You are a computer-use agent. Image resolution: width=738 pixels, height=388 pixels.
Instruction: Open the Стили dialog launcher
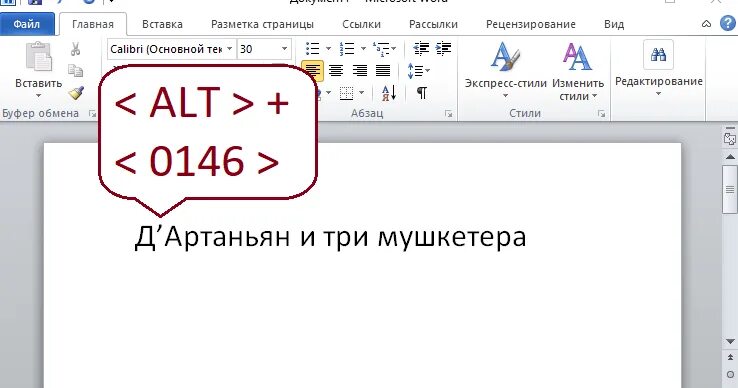[602, 114]
